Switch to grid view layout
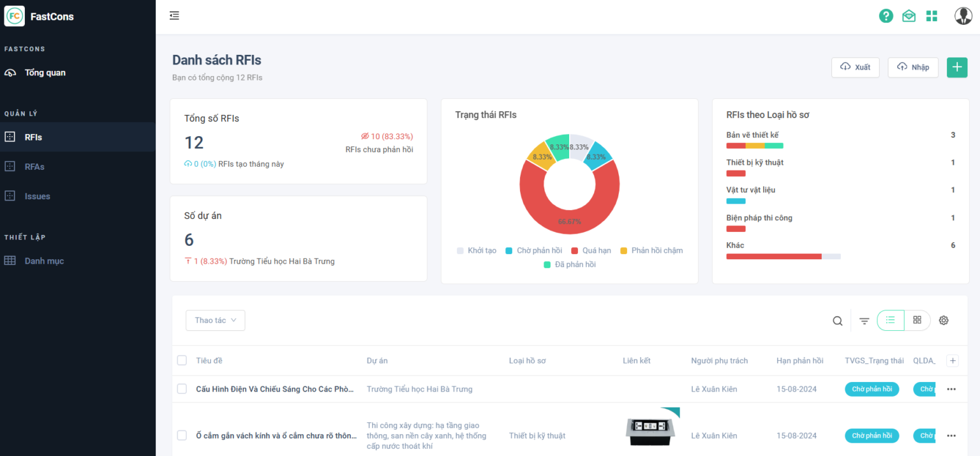Image resolution: width=980 pixels, height=456 pixels. point(917,320)
